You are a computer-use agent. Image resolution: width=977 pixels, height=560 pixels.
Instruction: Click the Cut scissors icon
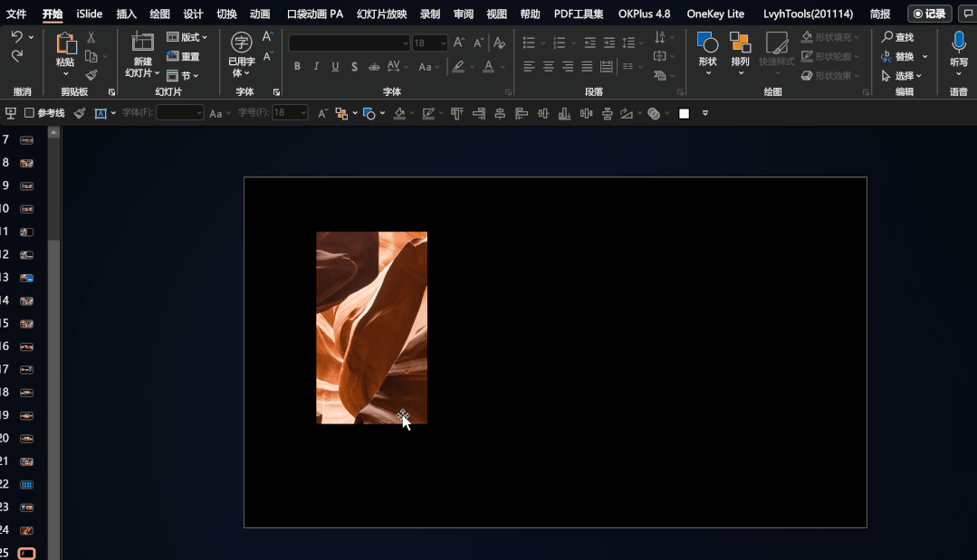click(91, 37)
